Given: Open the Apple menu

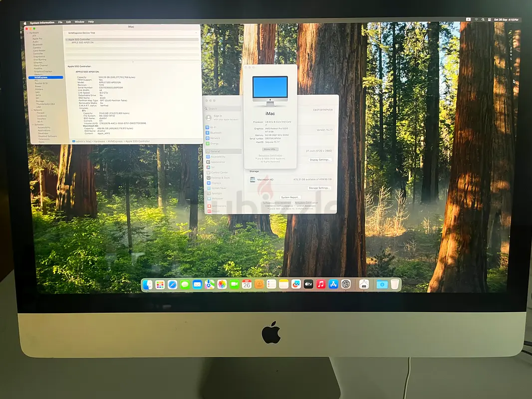Looking at the screenshot, I should pos(25,23).
